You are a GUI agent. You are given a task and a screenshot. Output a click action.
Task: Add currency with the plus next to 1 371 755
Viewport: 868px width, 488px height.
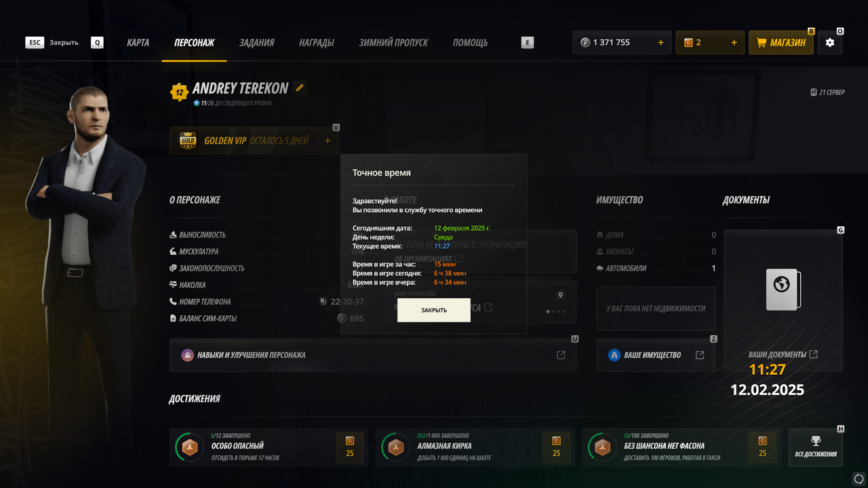point(660,43)
